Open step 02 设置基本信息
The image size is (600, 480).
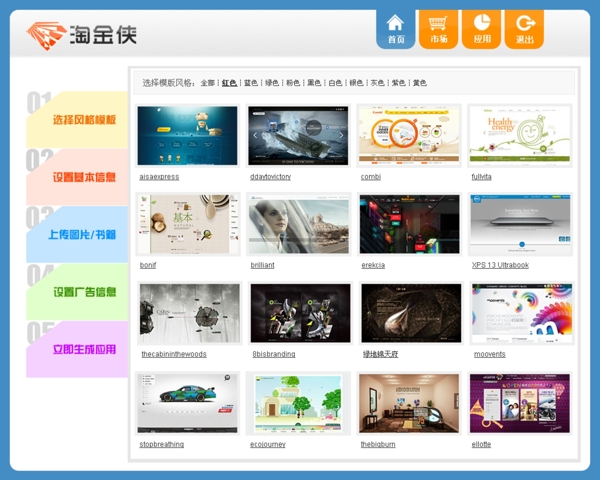point(77,177)
